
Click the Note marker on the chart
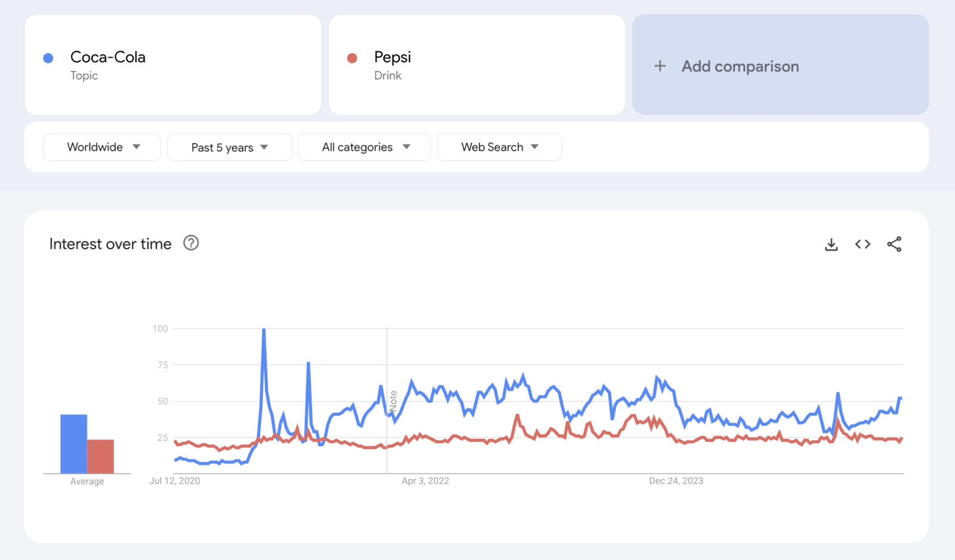tap(393, 401)
